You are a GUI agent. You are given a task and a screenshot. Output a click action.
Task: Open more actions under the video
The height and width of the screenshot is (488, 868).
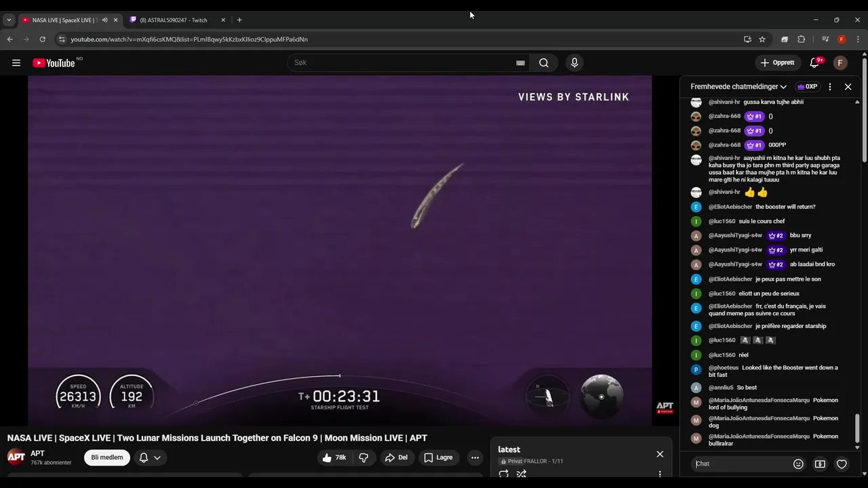475,457
